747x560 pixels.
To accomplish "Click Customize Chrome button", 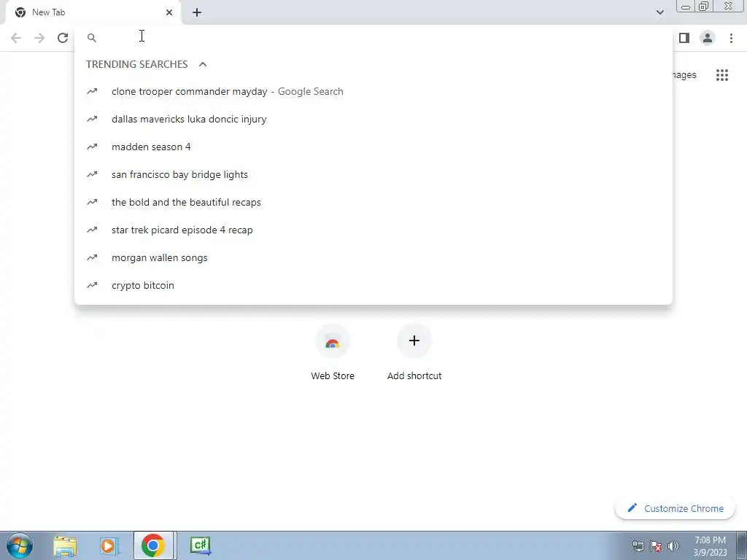I will [x=675, y=508].
